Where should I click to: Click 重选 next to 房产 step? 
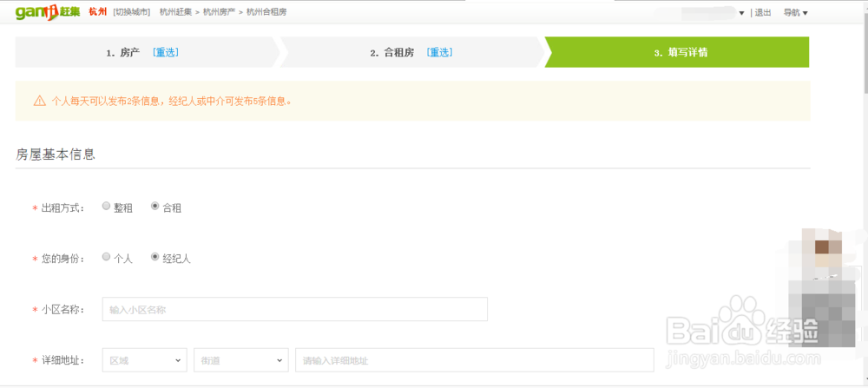pyautogui.click(x=166, y=53)
